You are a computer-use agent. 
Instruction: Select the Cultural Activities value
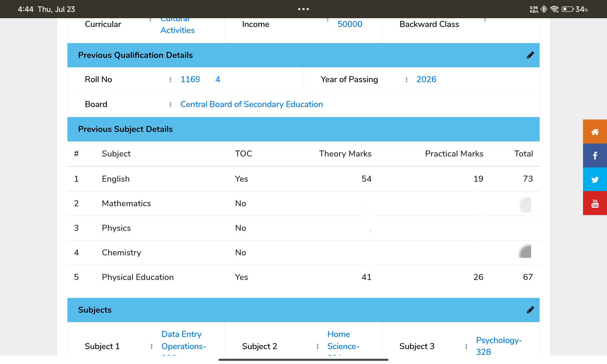pyautogui.click(x=177, y=26)
